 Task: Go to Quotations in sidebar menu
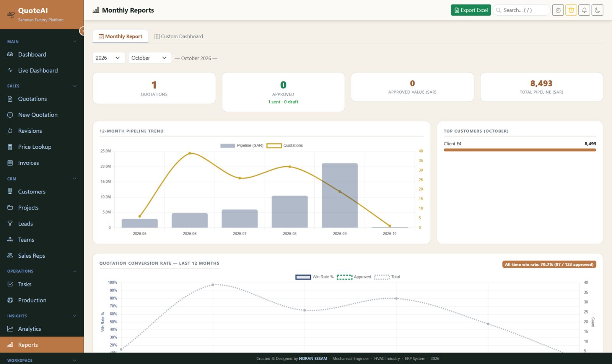tap(42, 99)
